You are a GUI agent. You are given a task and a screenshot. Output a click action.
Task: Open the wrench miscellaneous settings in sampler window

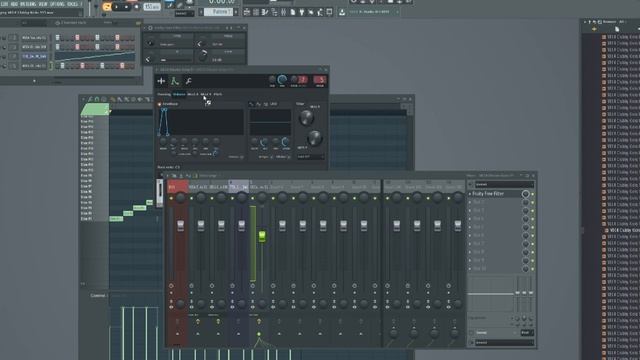tap(189, 81)
